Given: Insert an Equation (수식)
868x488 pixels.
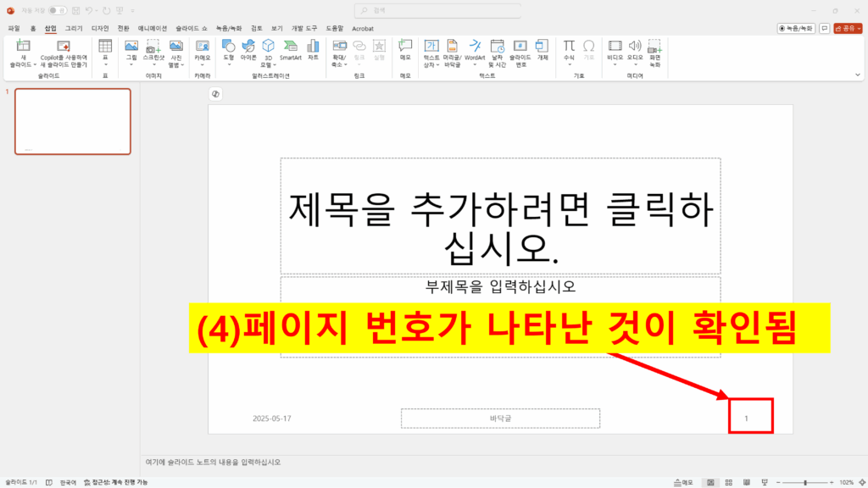Looking at the screenshot, I should (x=569, y=53).
